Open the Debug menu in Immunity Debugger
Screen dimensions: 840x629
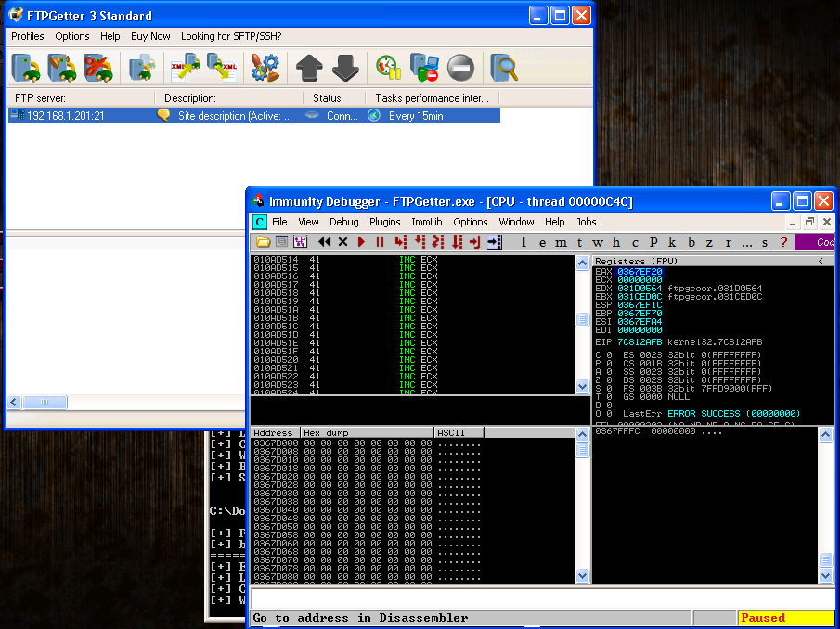tap(344, 222)
